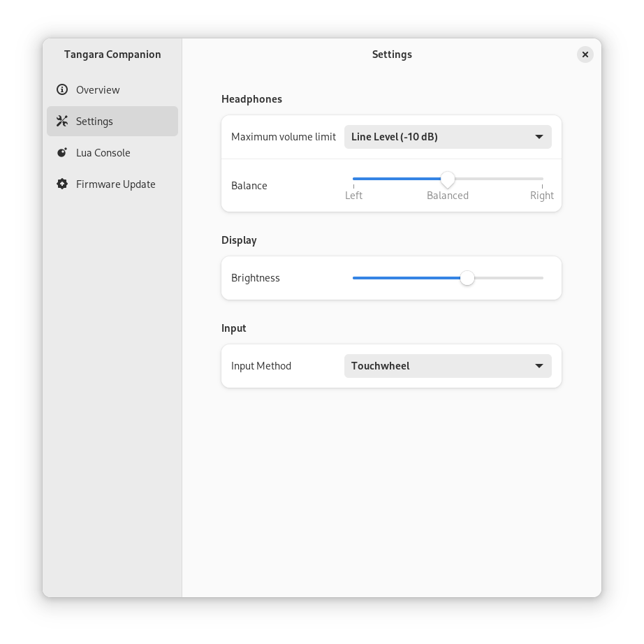The width and height of the screenshot is (644, 644).
Task: Click the Right mark under Balance slider
Action: point(541,196)
